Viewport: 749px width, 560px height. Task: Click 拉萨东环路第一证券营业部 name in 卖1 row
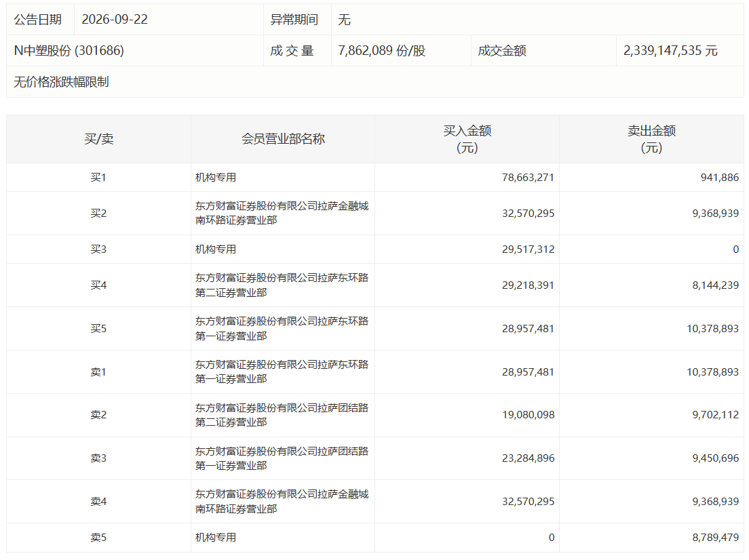[282, 372]
